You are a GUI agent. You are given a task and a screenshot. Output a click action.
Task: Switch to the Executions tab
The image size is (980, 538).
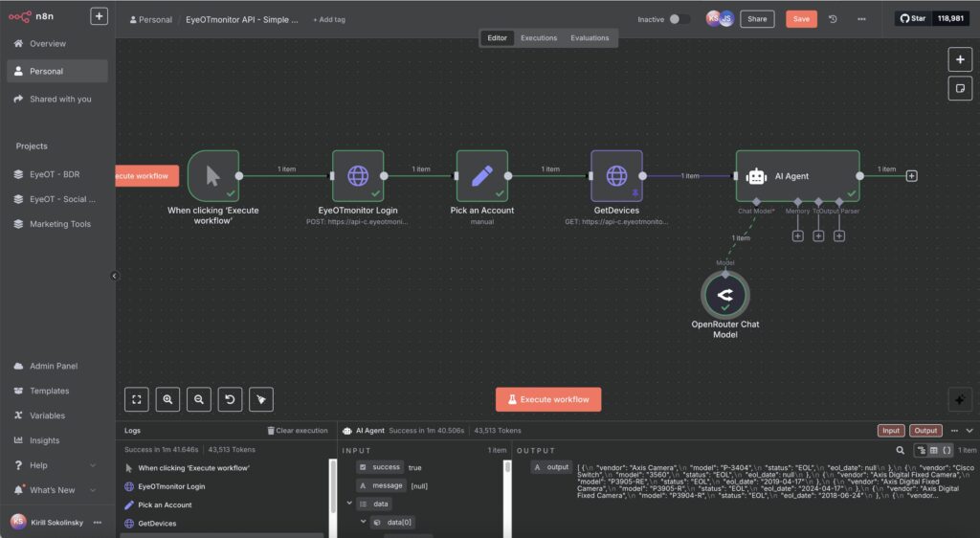539,38
